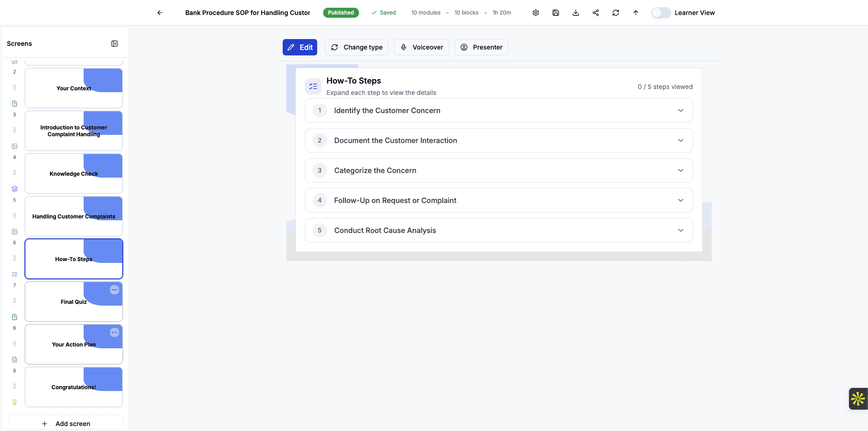The image size is (868, 431).
Task: Click drag handle for Congratulations! screen
Action: pyautogui.click(x=15, y=386)
